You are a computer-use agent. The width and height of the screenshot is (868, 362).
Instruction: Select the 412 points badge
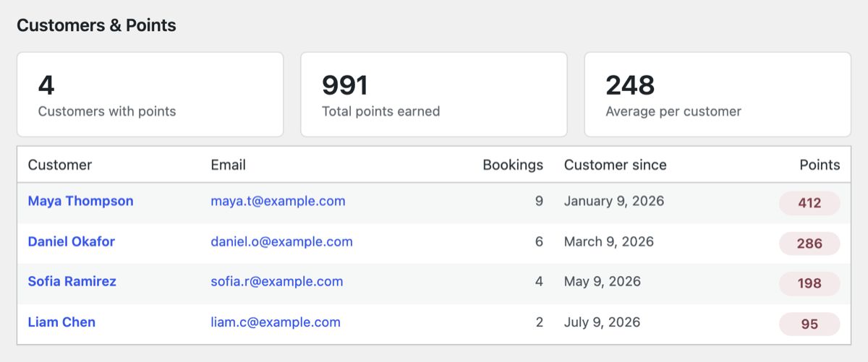pos(809,203)
